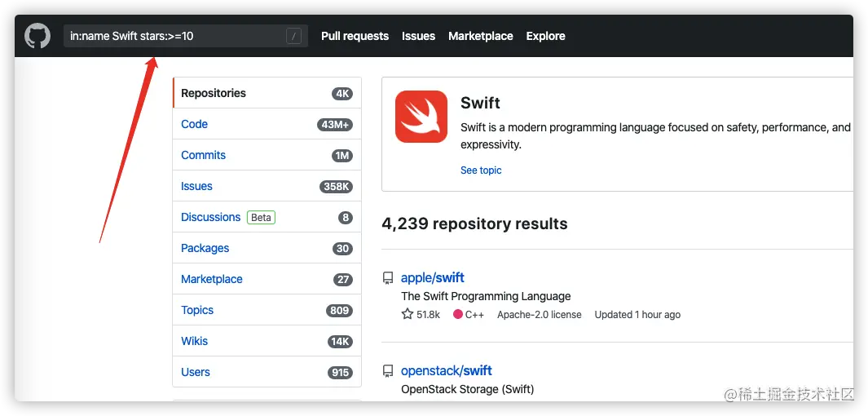The width and height of the screenshot is (868, 416).
Task: Open the See topic link
Action: point(481,170)
